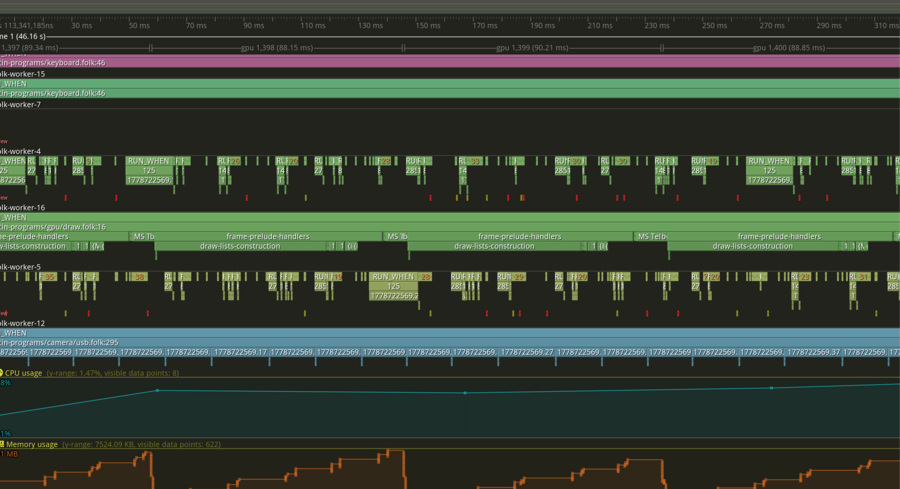Click the Memory usage plot label
The width and height of the screenshot is (900, 489).
tap(31, 444)
